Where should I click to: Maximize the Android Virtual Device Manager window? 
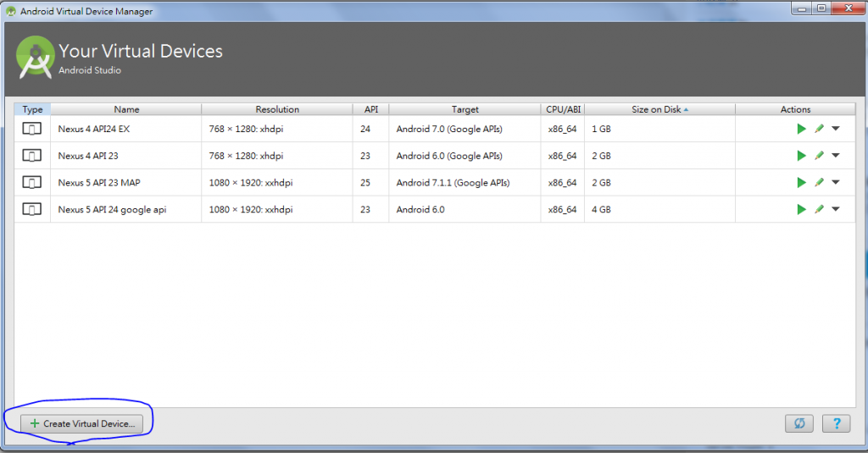coord(821,8)
